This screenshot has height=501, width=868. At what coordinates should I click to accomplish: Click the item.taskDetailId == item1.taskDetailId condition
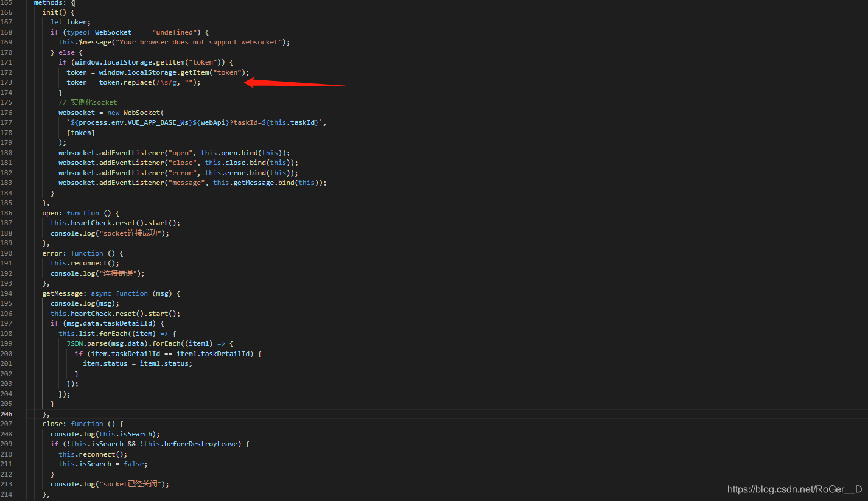point(168,354)
